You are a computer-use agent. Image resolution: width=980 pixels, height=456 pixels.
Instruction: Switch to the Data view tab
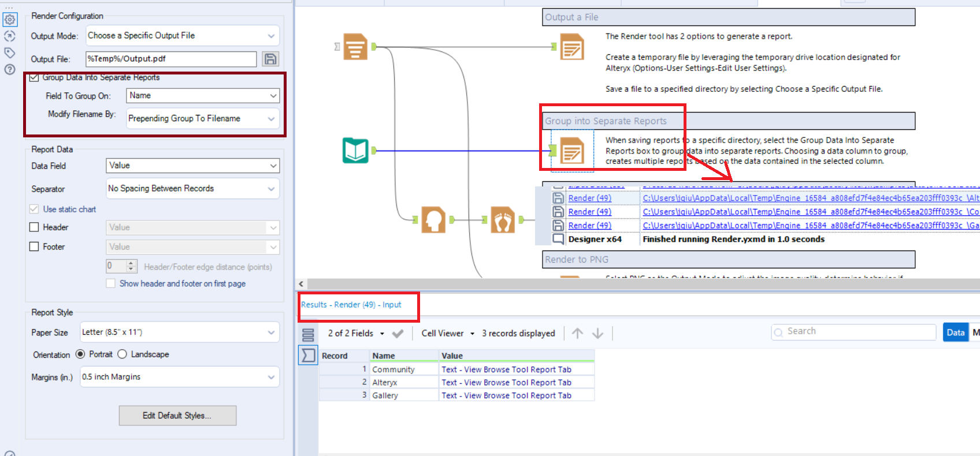pyautogui.click(x=955, y=332)
